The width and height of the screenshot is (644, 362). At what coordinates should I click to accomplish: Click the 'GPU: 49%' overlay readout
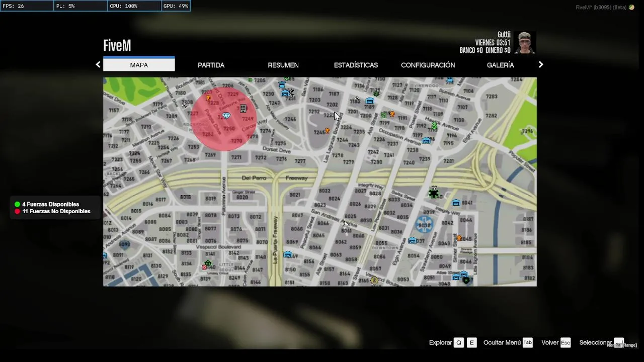176,6
